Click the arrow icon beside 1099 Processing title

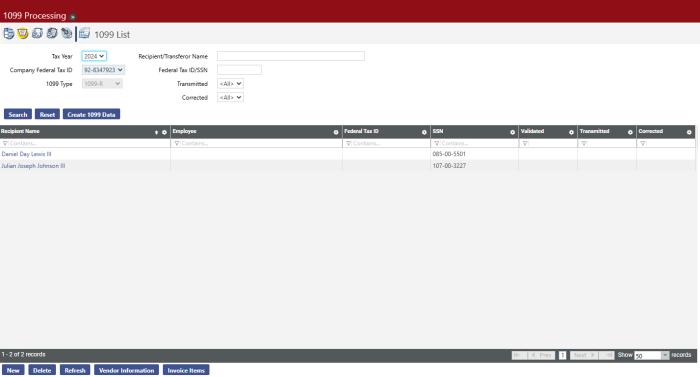pyautogui.click(x=72, y=17)
